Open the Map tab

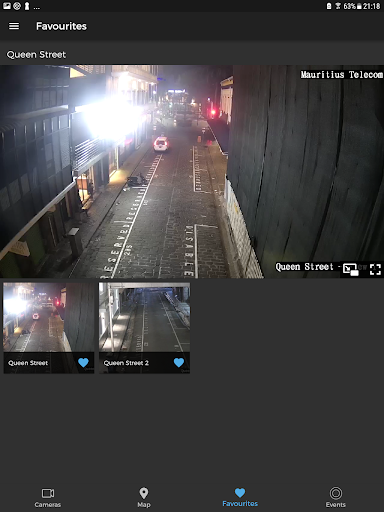144,498
